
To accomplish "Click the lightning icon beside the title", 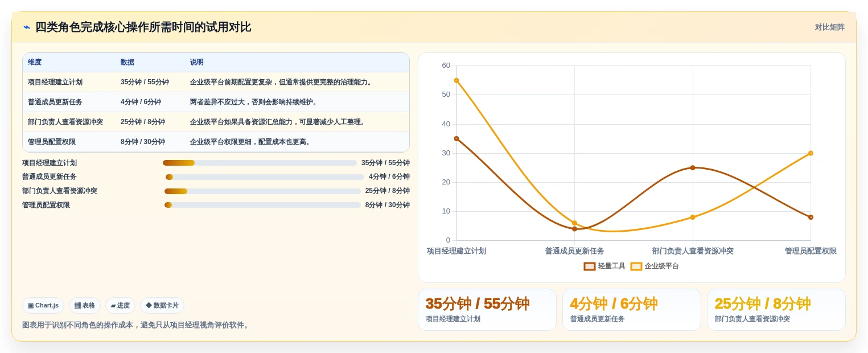I will pyautogui.click(x=27, y=27).
